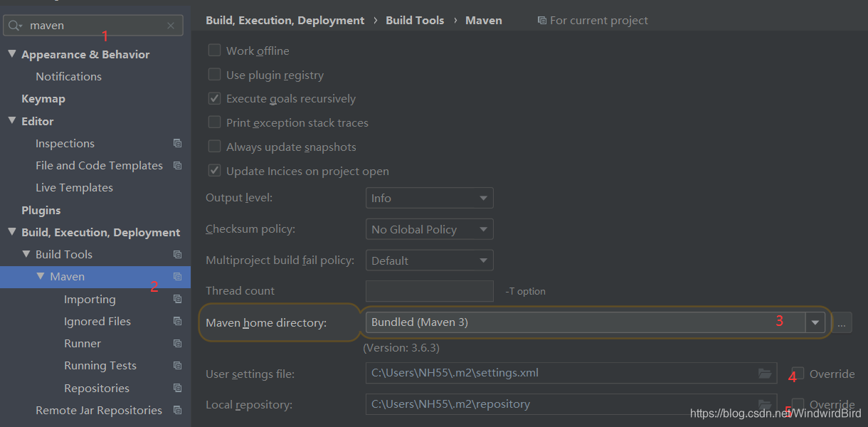Uncheck Update Indices on project open
The height and width of the screenshot is (427, 868).
pyautogui.click(x=214, y=171)
